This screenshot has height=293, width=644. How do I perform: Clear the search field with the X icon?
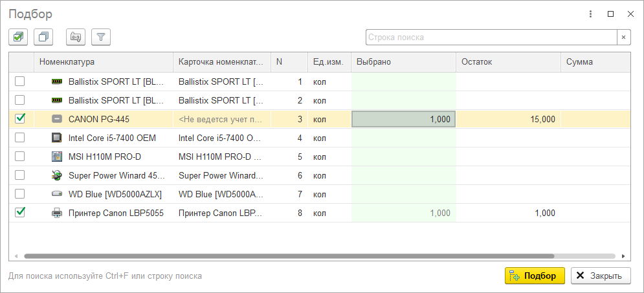[x=623, y=38]
